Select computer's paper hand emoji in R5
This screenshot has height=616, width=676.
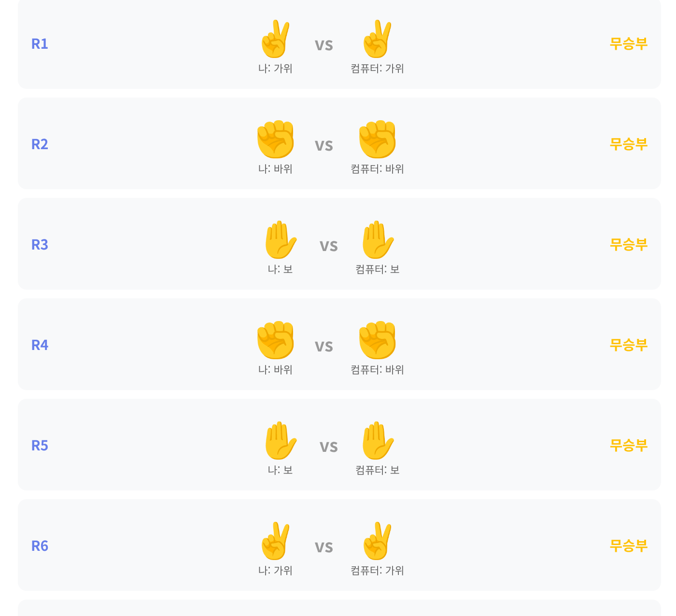377,441
